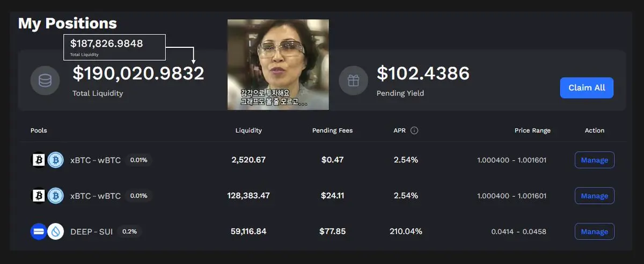Click the Pending Fees column header
Screen dimensions: 644x264
(333, 131)
